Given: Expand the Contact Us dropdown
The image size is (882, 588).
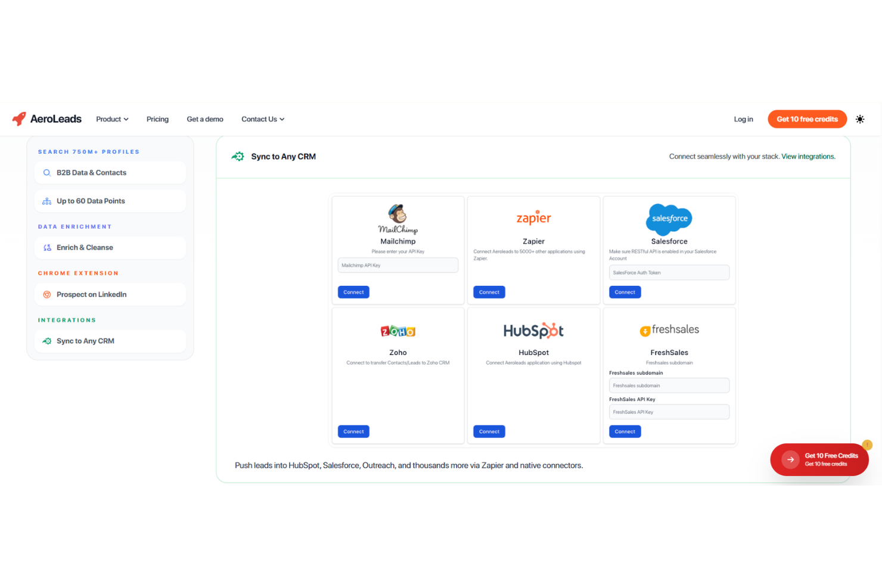Looking at the screenshot, I should pyautogui.click(x=263, y=119).
